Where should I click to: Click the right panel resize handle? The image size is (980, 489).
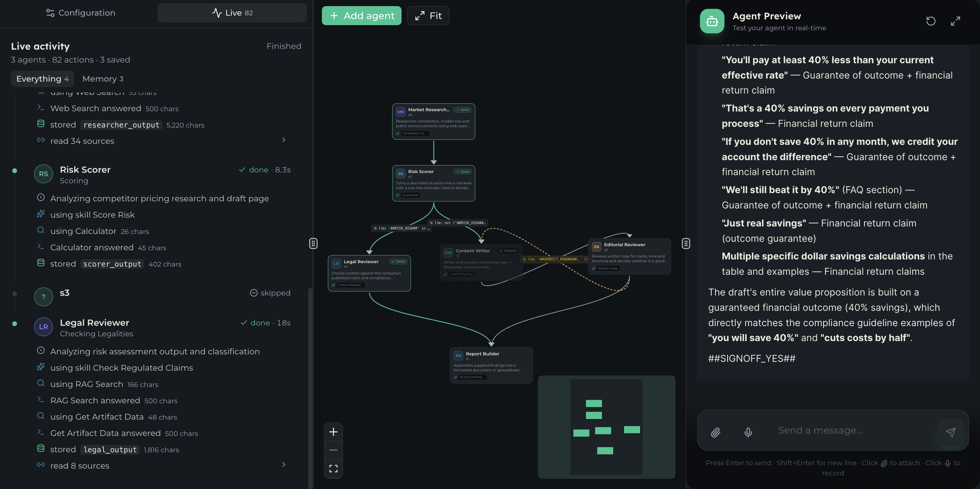(x=686, y=243)
